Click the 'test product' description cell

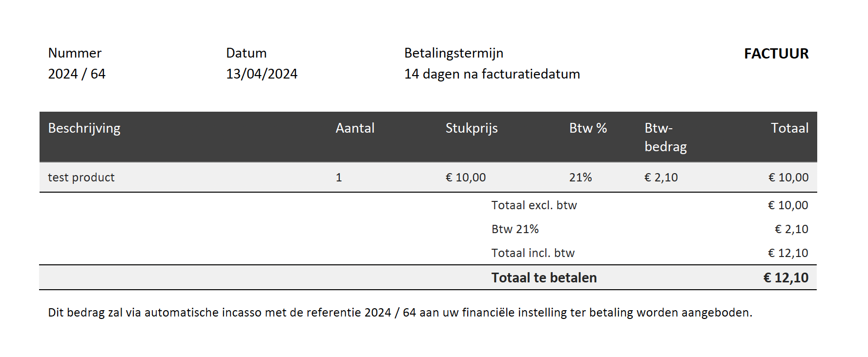(81, 178)
